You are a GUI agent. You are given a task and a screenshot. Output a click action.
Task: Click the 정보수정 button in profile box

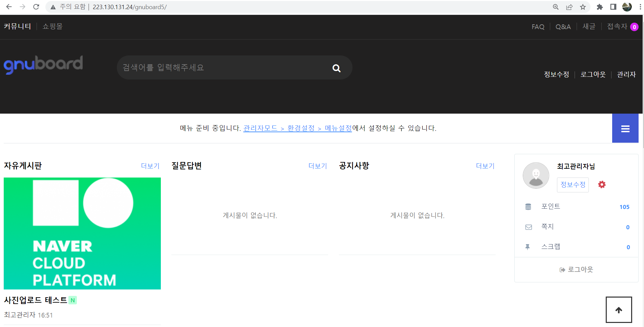tap(573, 185)
